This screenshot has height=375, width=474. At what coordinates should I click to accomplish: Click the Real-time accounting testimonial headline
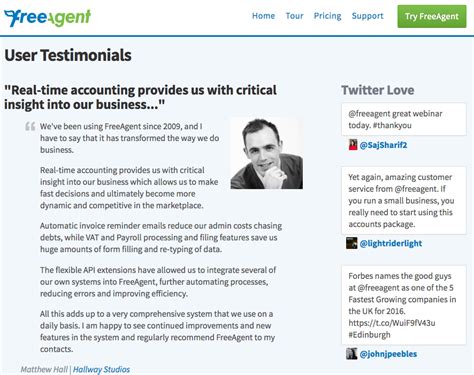140,97
